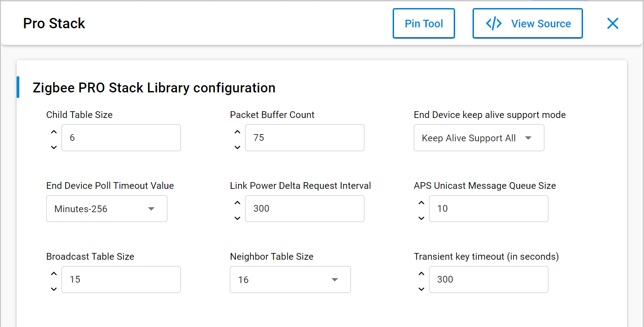Decrease Transient key timeout down arrow
644x327 pixels.
coord(421,289)
